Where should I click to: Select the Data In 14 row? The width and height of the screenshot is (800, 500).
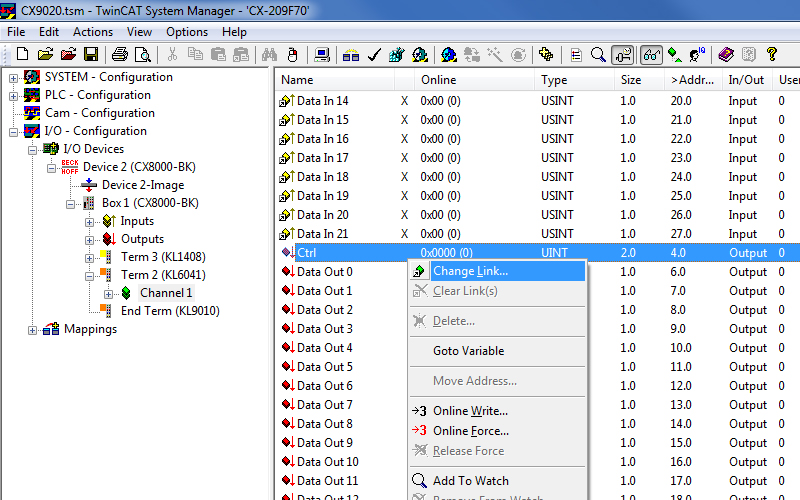pyautogui.click(x=537, y=101)
